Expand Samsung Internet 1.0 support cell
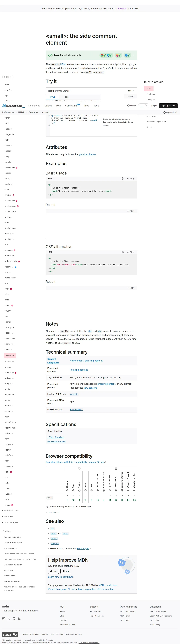Image resolution: width=180 pixels, height=644 pixels. click(122, 498)
